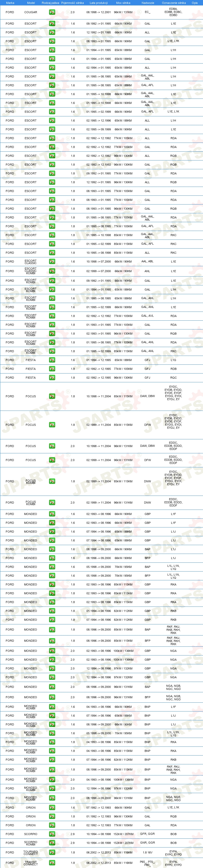Click the Lata produkcji column header
Screen dimensions: 203x868
pos(98,3)
